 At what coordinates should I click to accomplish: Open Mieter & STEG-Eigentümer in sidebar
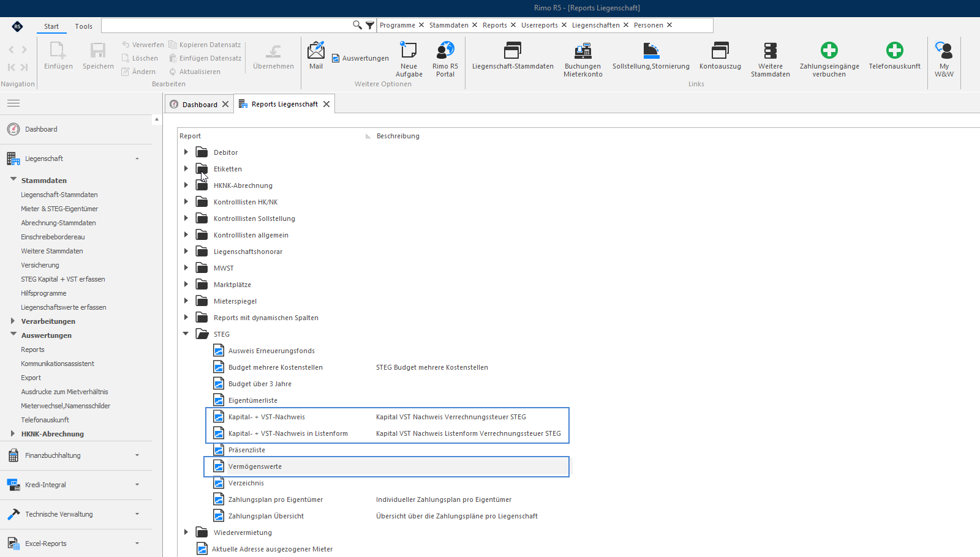coord(59,209)
